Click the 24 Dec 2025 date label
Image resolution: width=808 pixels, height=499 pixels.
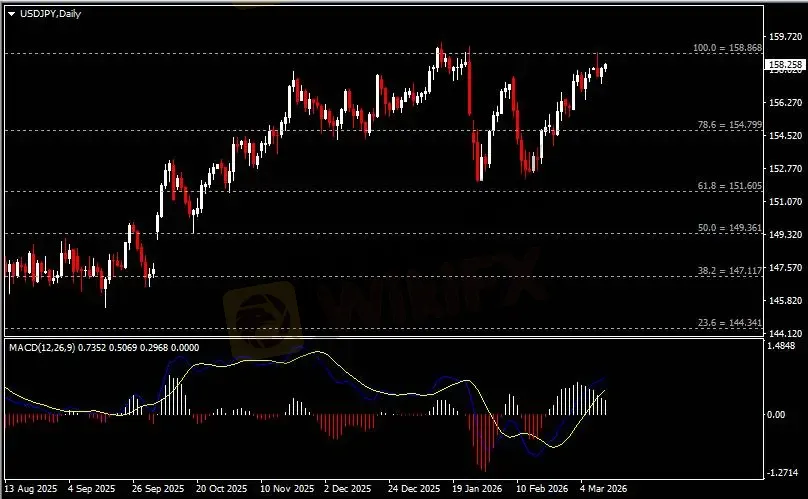coord(414,490)
